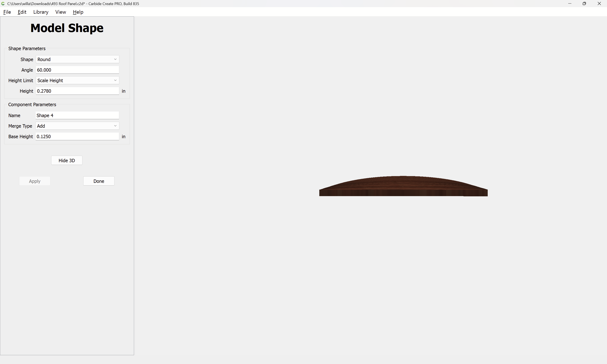Edit the Name field Shape 4
607x364 pixels.
[x=77, y=115]
